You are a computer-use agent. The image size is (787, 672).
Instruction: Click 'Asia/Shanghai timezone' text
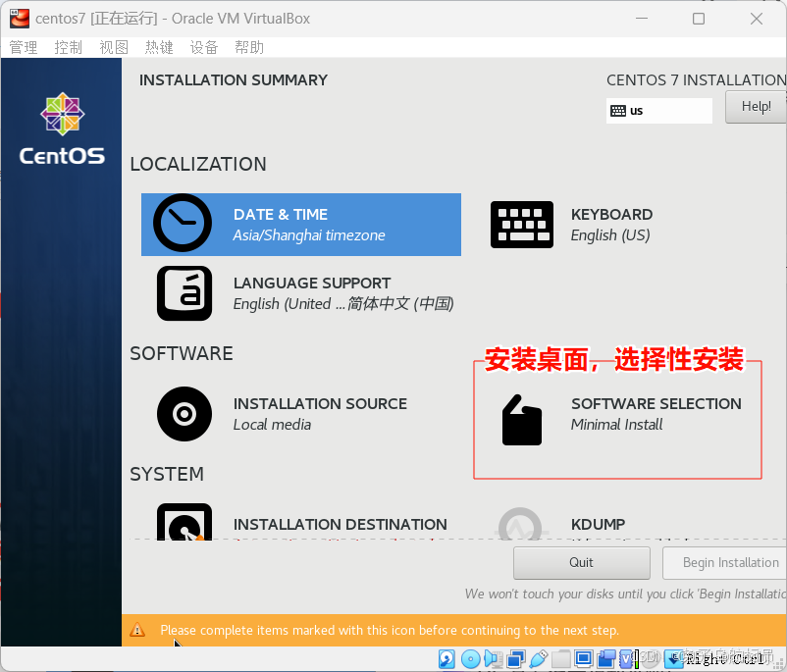[309, 235]
